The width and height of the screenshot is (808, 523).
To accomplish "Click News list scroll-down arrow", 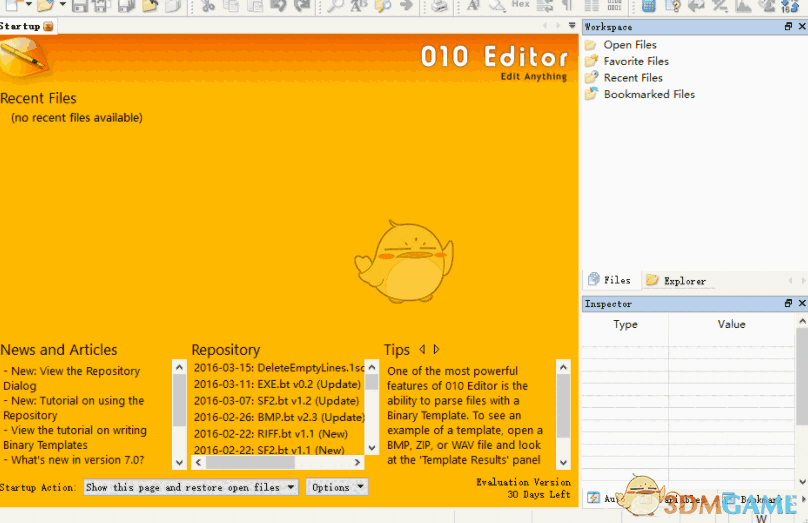I will click(x=179, y=462).
